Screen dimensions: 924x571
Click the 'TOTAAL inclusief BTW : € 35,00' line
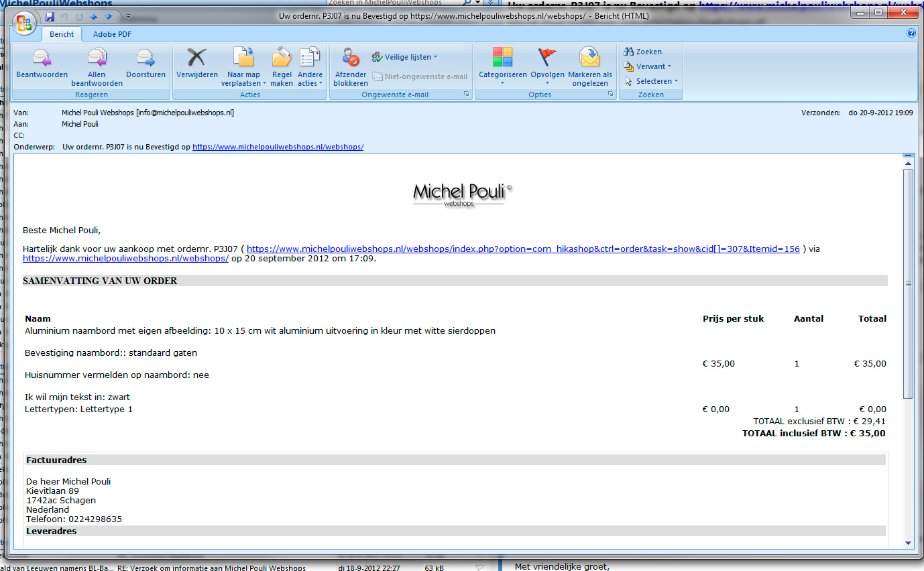pos(813,434)
